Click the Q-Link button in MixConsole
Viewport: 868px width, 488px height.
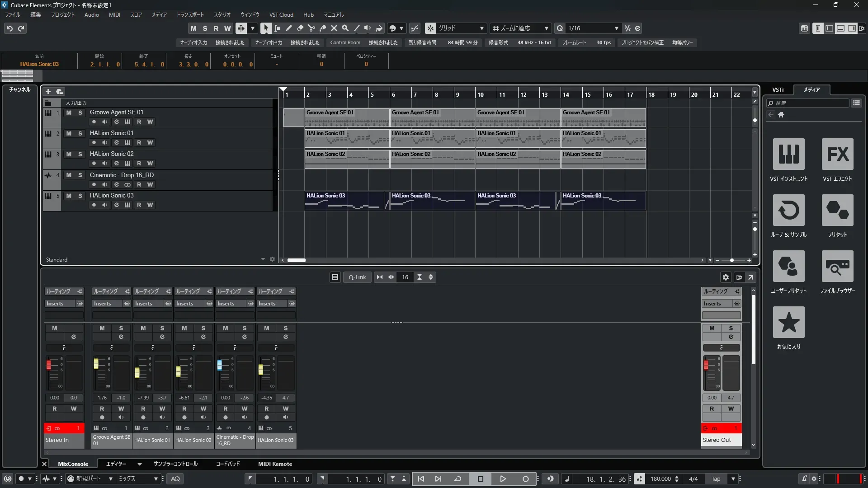coord(357,277)
